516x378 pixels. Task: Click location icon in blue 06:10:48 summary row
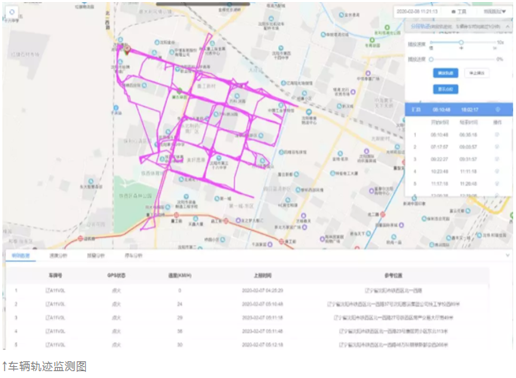point(498,109)
